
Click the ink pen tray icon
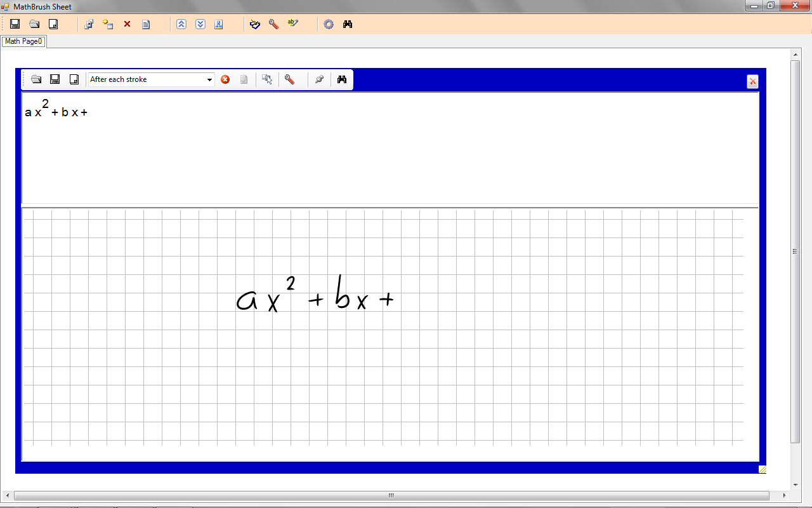point(255,24)
